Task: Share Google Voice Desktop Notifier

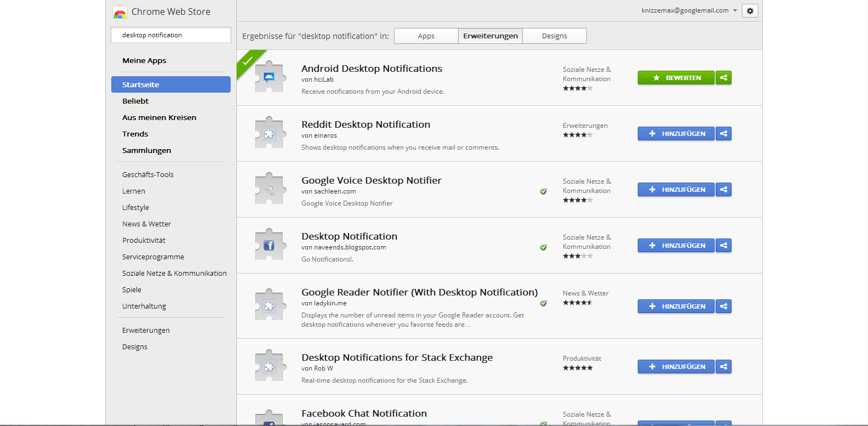Action: pyautogui.click(x=723, y=190)
